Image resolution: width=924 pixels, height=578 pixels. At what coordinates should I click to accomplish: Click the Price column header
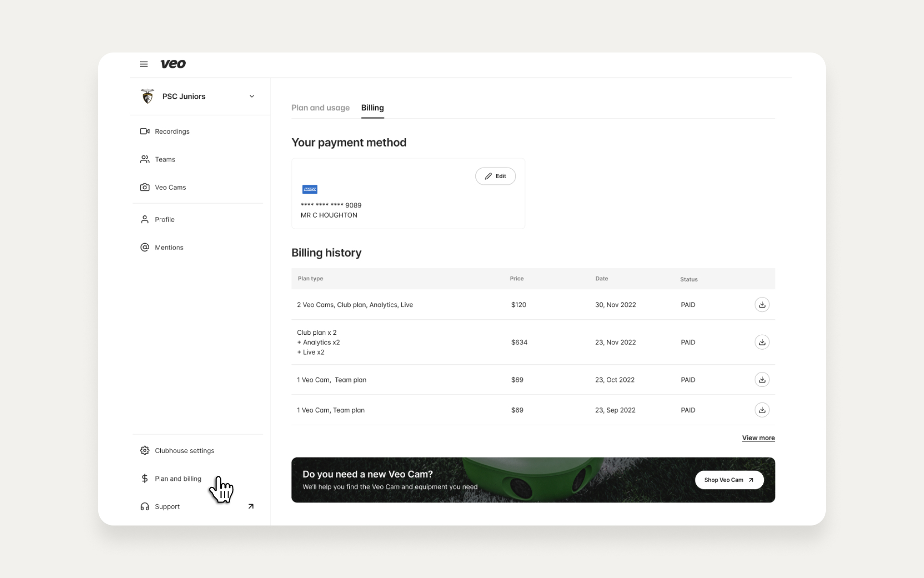click(x=516, y=278)
